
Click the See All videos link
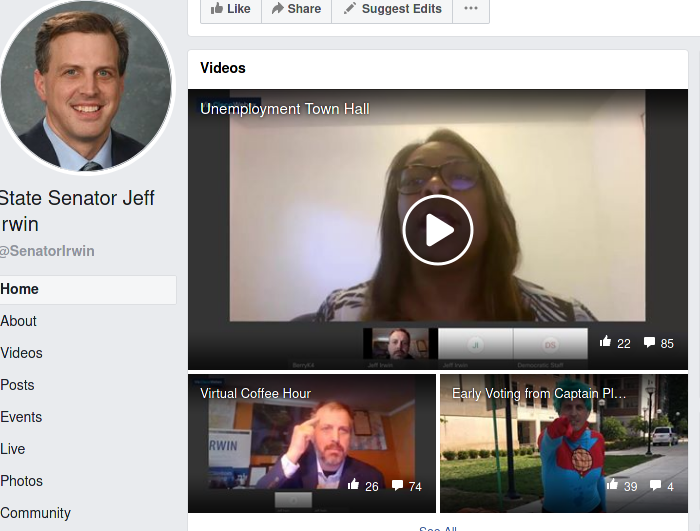[x=438, y=528]
